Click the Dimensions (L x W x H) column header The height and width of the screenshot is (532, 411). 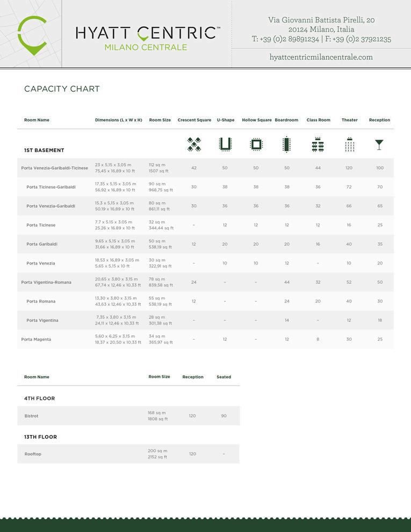[x=119, y=120]
